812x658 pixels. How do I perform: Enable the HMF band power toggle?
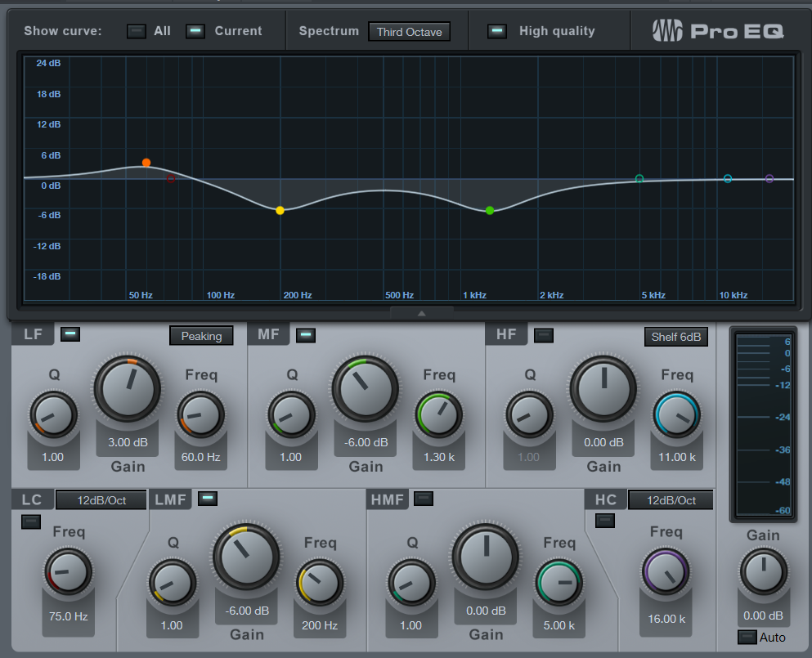pos(424,498)
